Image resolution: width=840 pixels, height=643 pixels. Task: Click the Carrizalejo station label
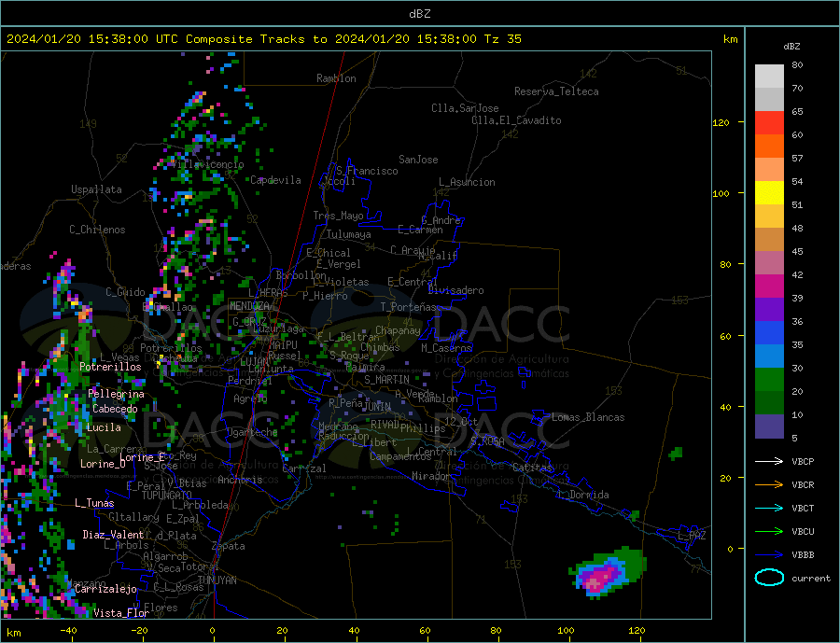point(105,590)
